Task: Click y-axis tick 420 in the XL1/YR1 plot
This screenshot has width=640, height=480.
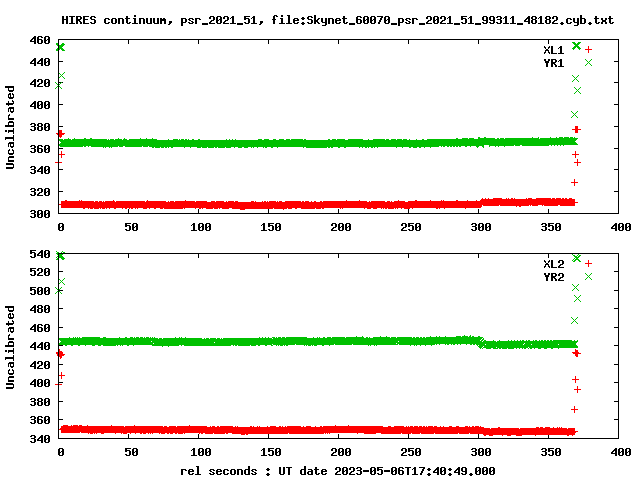Action: [x=40, y=83]
